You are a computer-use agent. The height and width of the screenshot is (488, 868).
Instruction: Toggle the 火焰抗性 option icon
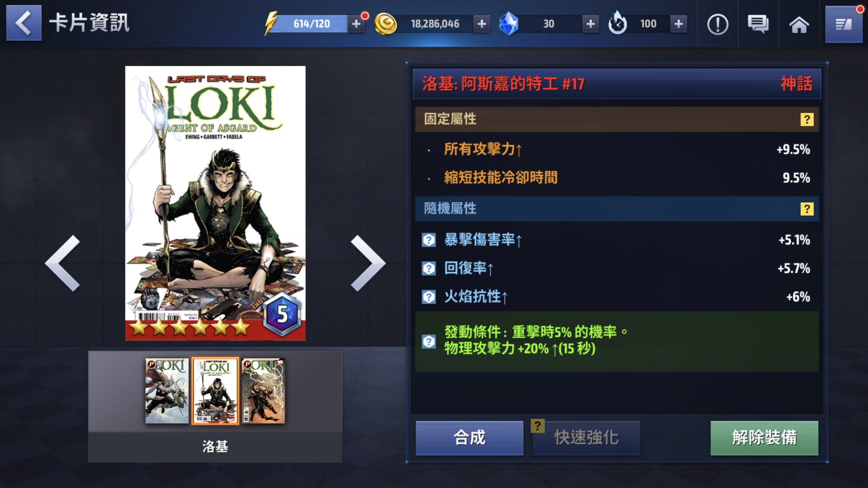[x=429, y=297]
